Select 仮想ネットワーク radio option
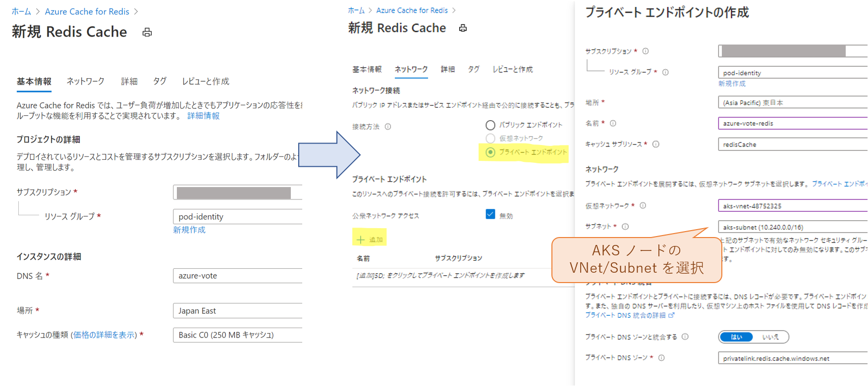The image size is (868, 386). [490, 139]
